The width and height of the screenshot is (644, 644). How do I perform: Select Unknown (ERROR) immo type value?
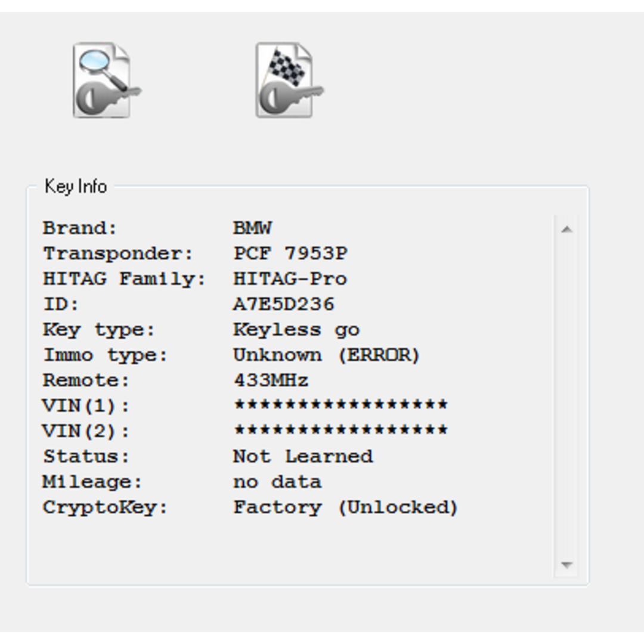point(327,355)
